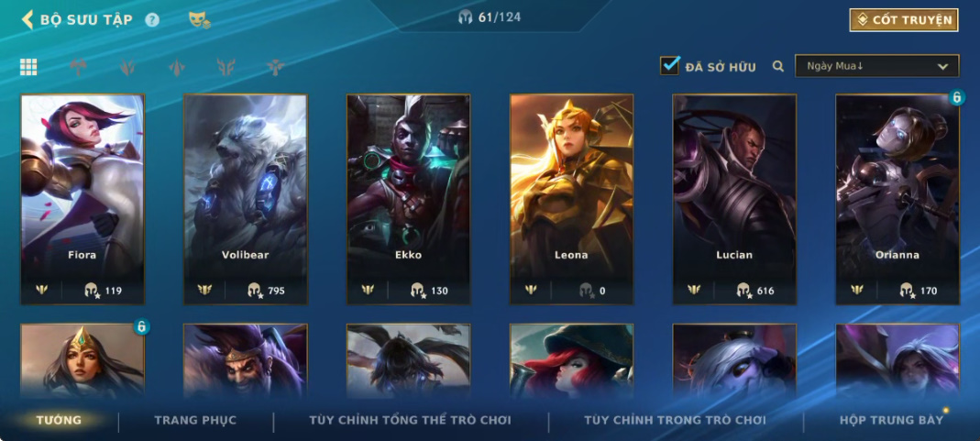980x441 pixels.
Task: Uncheck the Đã Sở Hữu checkbox
Action: tap(669, 66)
